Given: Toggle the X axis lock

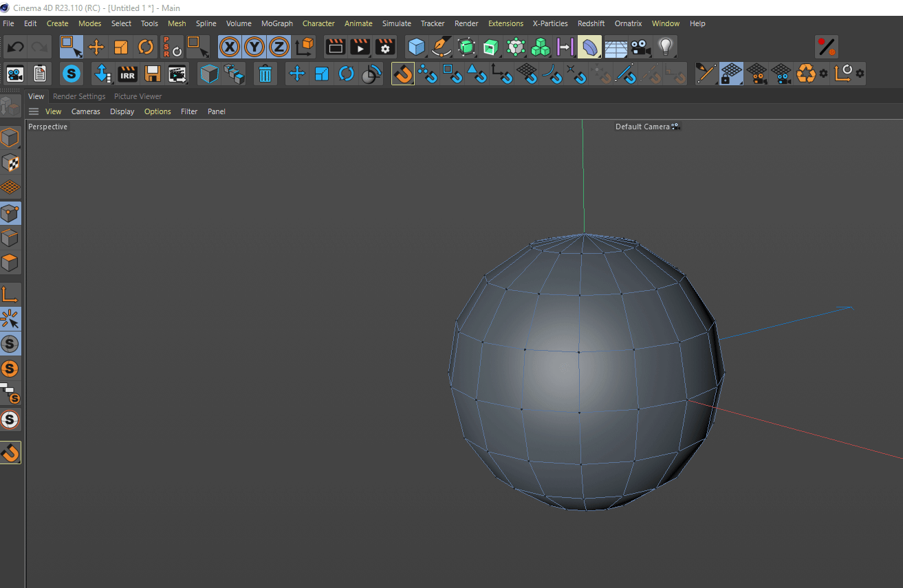Looking at the screenshot, I should [230, 47].
